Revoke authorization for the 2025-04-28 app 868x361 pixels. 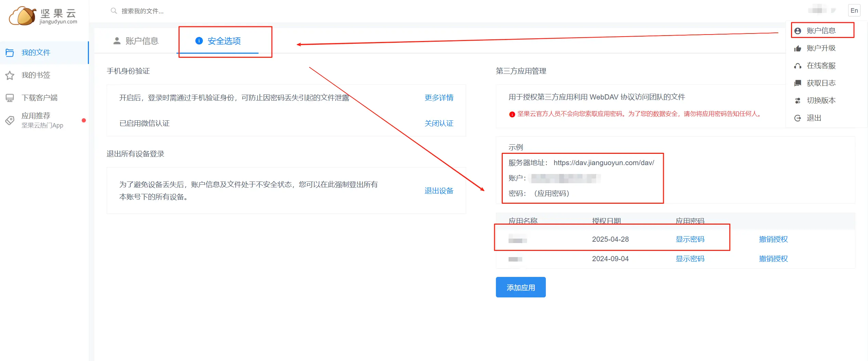pos(773,239)
